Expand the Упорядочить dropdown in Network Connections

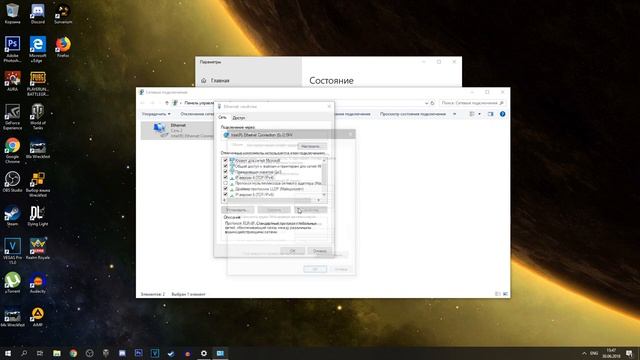[156, 114]
